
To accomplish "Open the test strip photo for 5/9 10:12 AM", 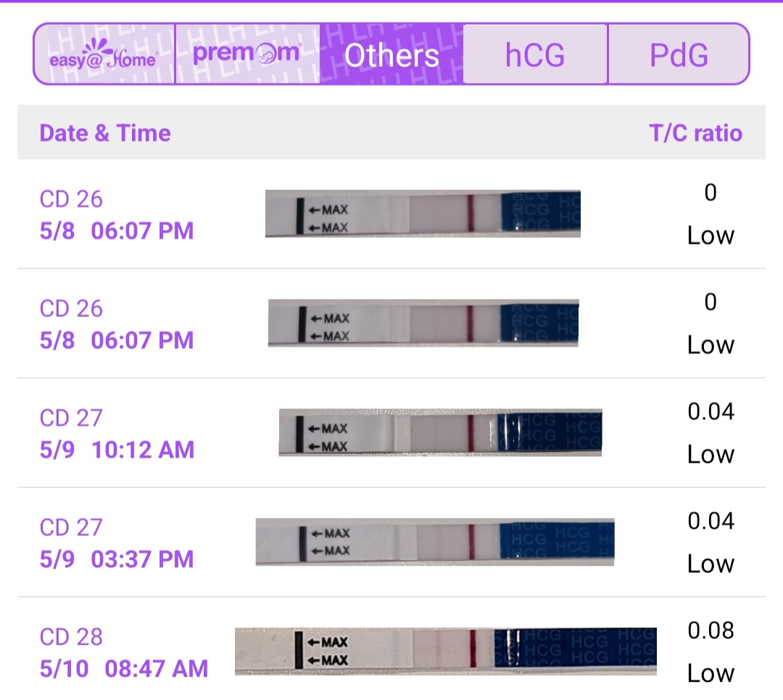I will click(440, 433).
